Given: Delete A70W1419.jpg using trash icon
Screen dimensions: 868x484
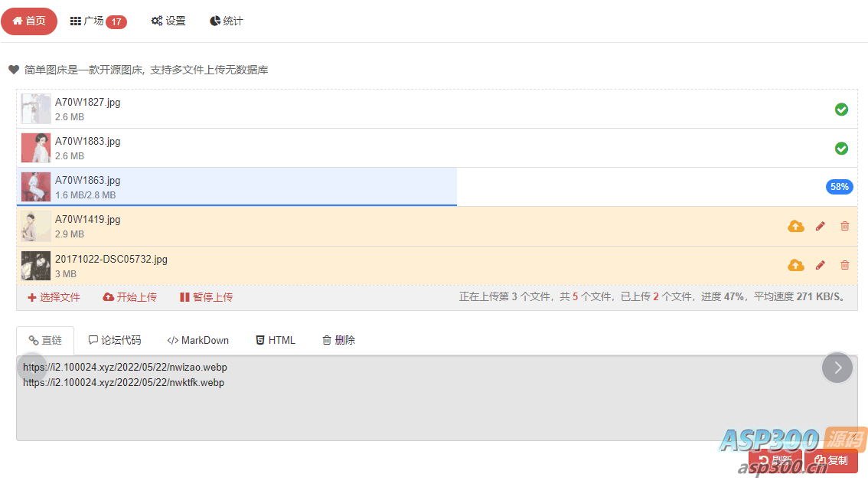Looking at the screenshot, I should coord(845,226).
